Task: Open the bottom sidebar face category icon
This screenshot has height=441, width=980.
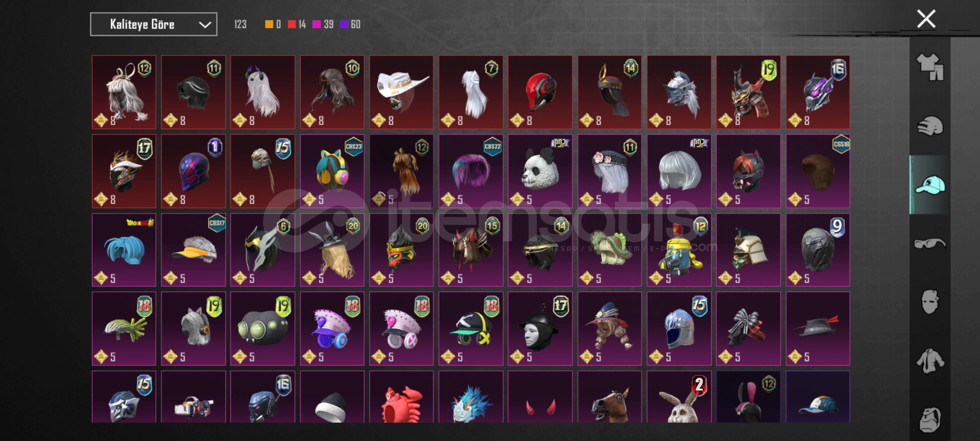Action: pyautogui.click(x=930, y=419)
